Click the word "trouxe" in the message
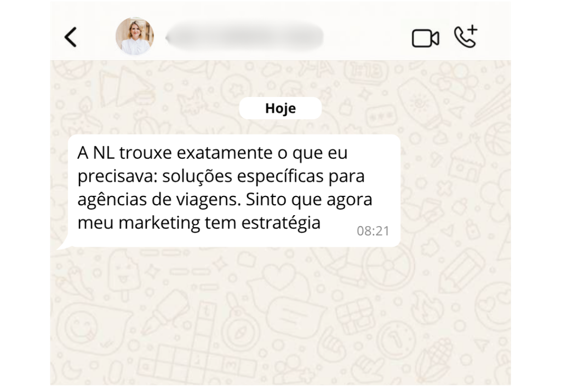 pyautogui.click(x=146, y=153)
